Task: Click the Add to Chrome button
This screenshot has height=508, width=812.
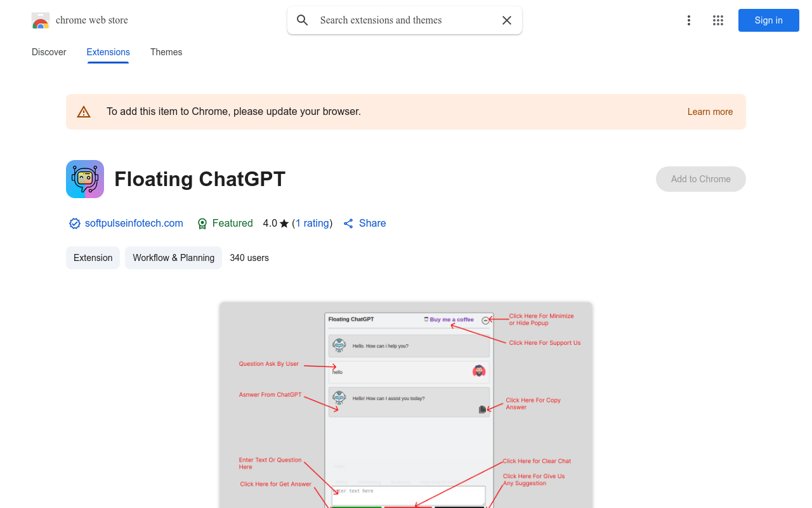Action: [x=701, y=179]
